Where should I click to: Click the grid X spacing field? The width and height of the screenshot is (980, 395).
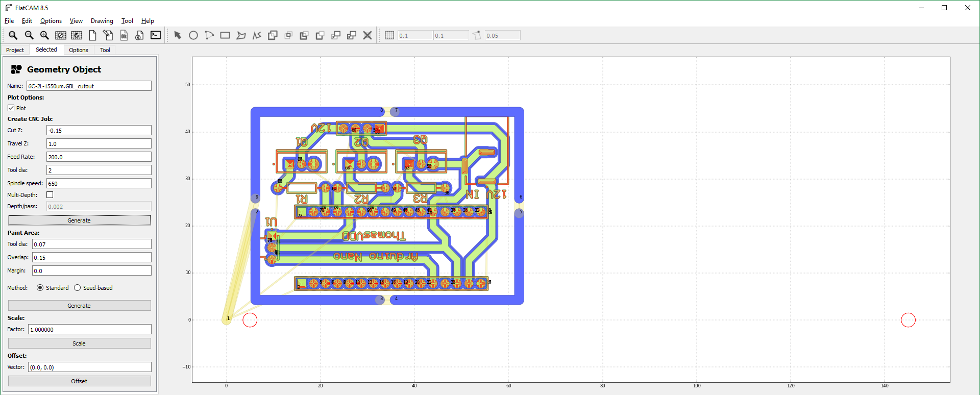point(415,36)
